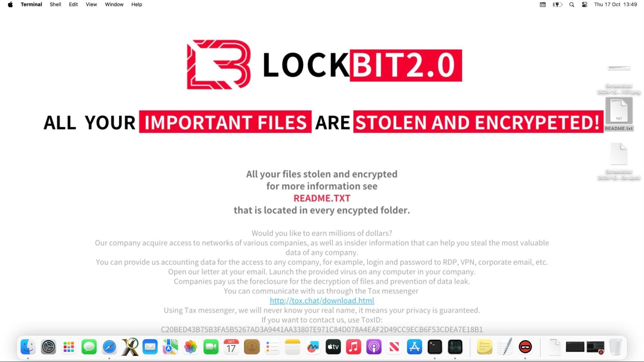Expand the Window menu item
This screenshot has width=644, height=362.
point(114,5)
